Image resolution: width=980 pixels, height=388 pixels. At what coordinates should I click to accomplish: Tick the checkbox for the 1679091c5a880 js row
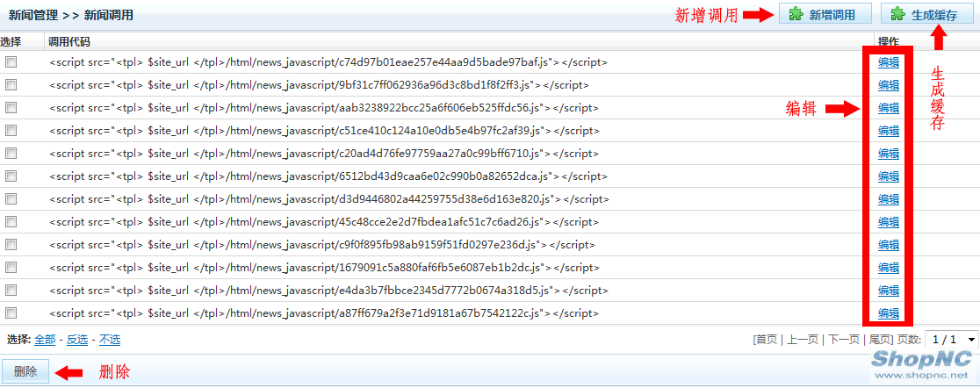[11, 268]
